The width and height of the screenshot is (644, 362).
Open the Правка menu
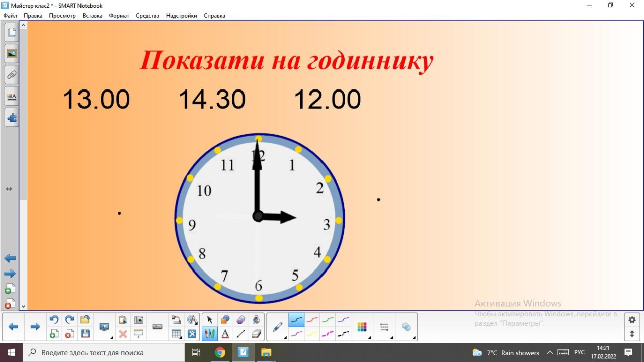[x=33, y=16]
